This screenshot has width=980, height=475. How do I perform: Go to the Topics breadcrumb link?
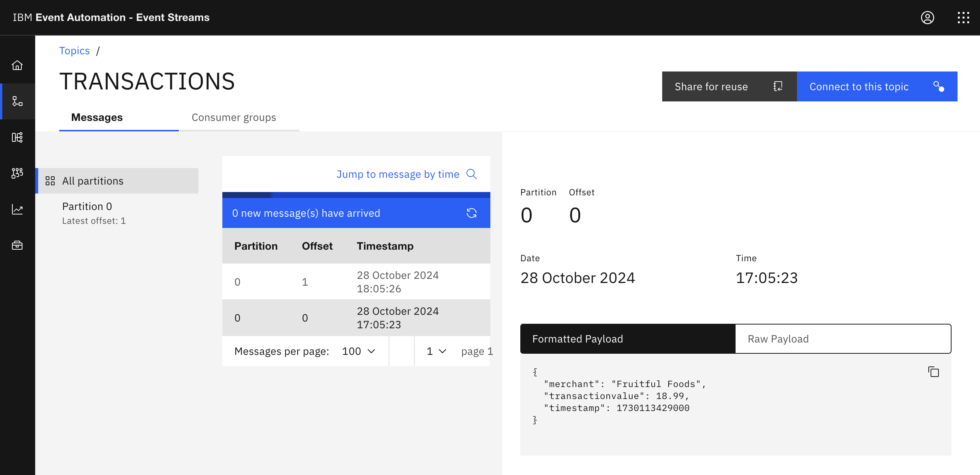[x=74, y=51]
